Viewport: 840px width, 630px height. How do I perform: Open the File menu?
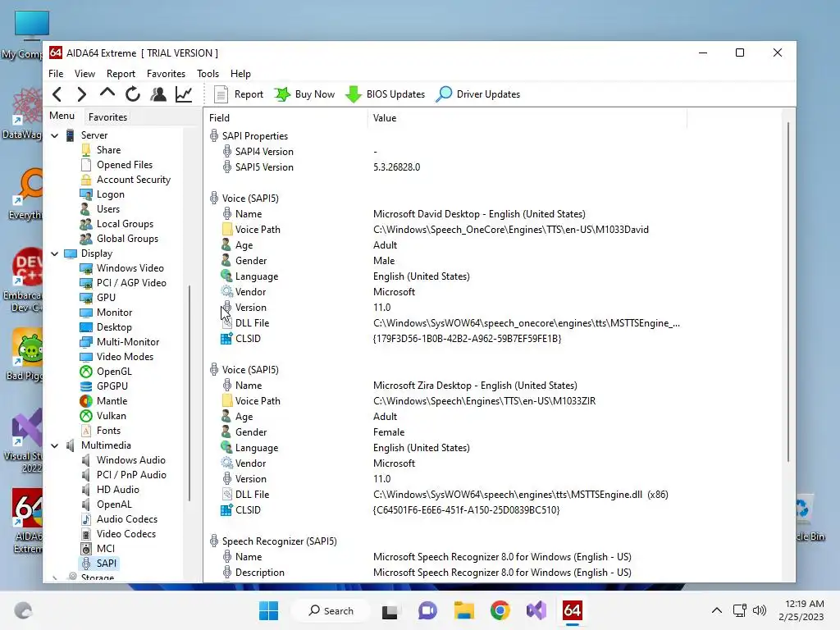click(x=56, y=73)
